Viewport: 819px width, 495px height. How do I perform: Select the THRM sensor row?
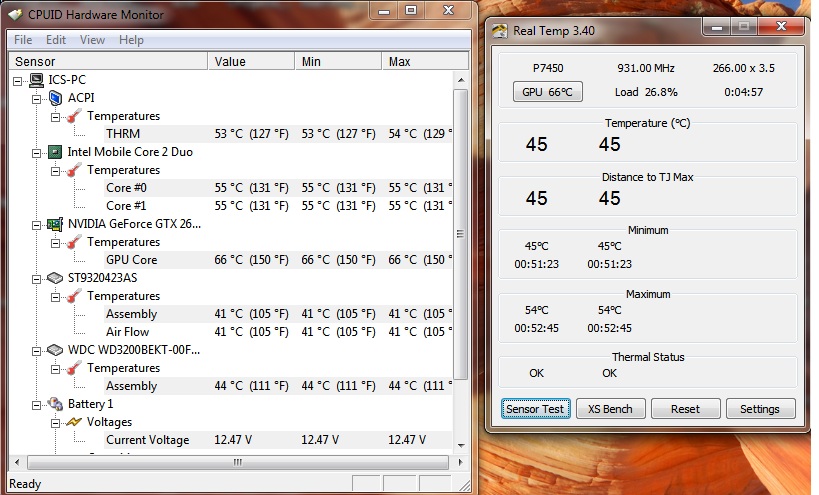tap(278, 134)
